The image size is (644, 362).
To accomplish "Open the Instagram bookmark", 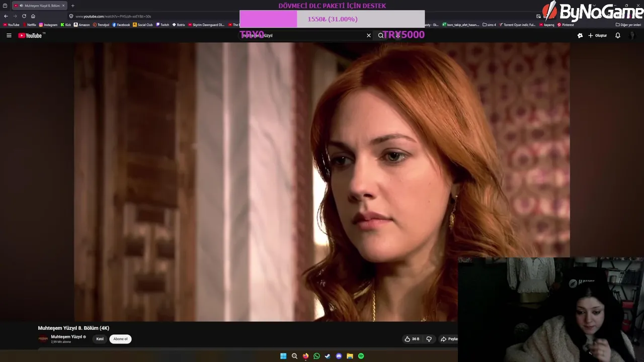I will (48, 25).
